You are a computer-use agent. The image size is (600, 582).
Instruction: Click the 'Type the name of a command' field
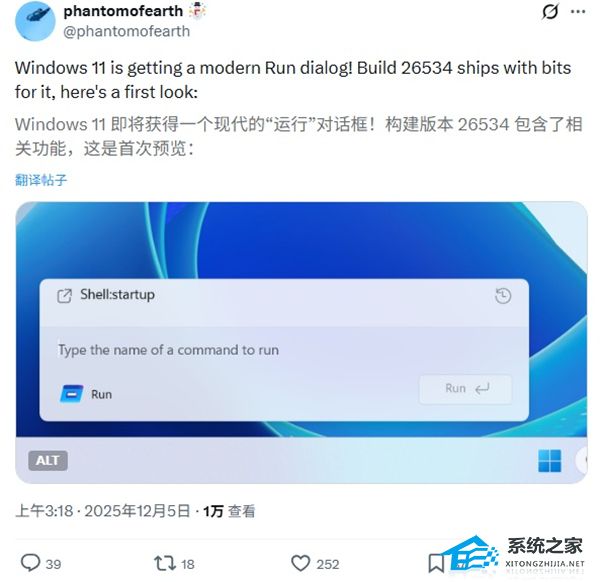(284, 350)
